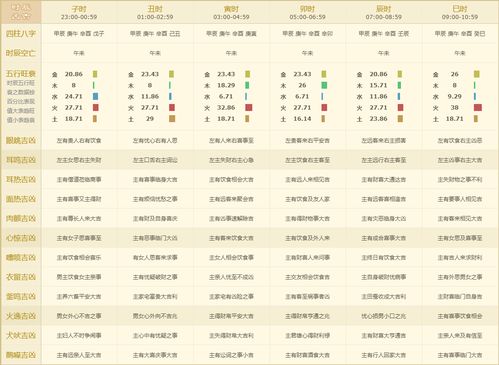
Task: Select the 釜鸣吉凶 row label
Action: click(x=21, y=296)
